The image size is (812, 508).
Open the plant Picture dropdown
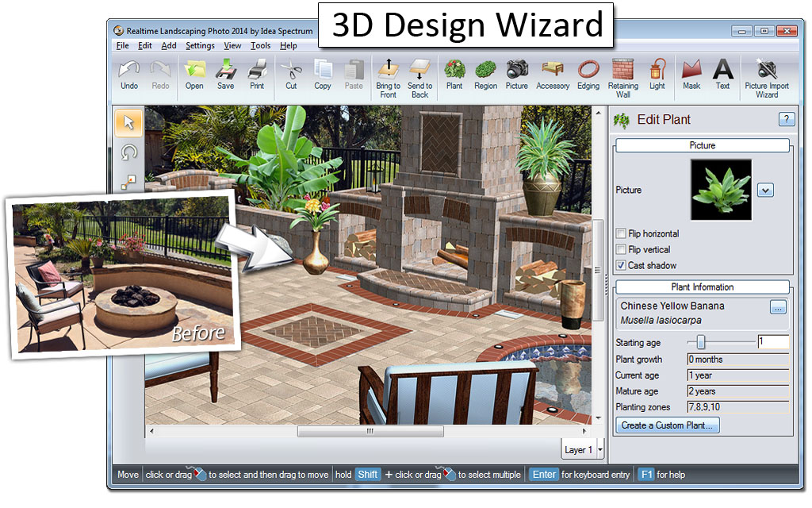(765, 190)
